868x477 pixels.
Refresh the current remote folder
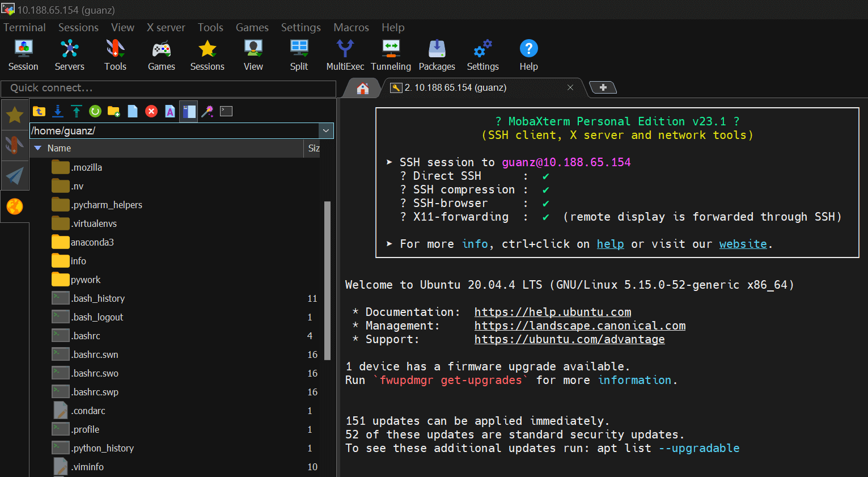[x=95, y=111]
